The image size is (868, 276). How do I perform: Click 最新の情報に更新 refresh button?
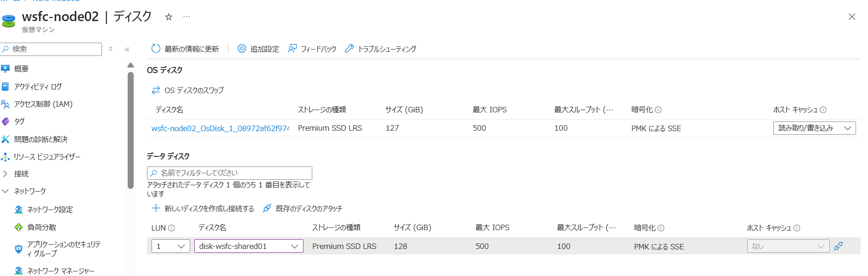pyautogui.click(x=186, y=49)
